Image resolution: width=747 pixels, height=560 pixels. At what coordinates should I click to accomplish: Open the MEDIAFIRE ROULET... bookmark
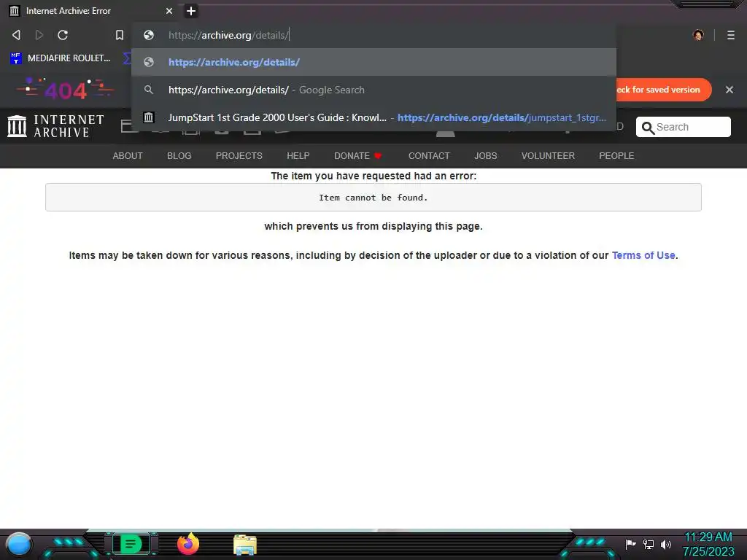click(61, 58)
